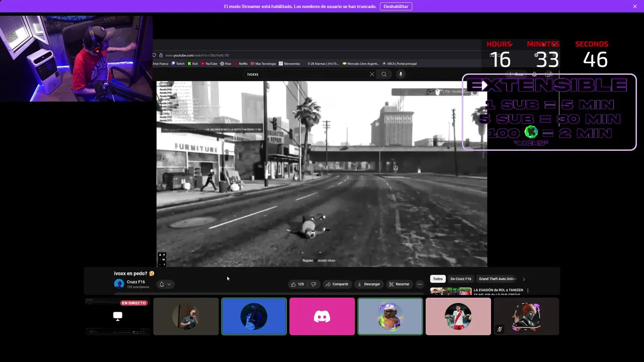Select the De Cruzz F16 filter chip
Image resolution: width=644 pixels, height=362 pixels.
tap(461, 279)
